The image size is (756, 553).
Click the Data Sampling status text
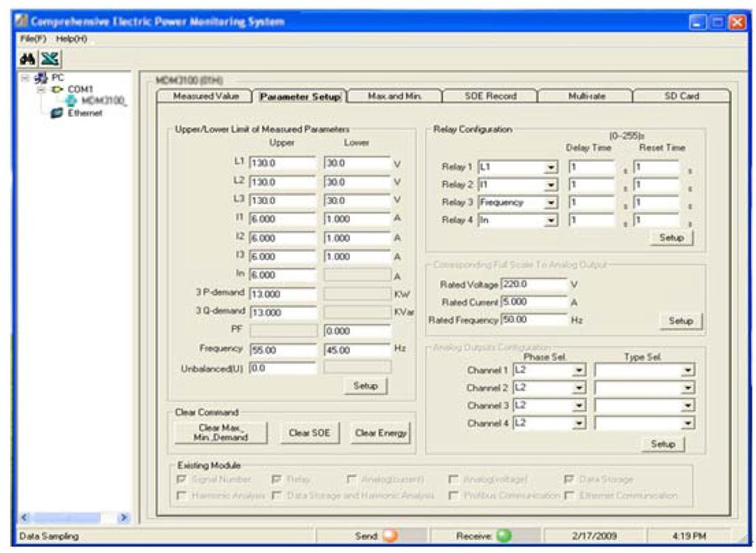[49, 535]
